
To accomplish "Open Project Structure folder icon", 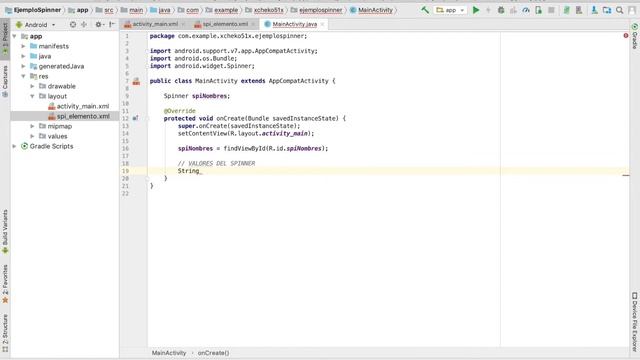I will (607, 10).
